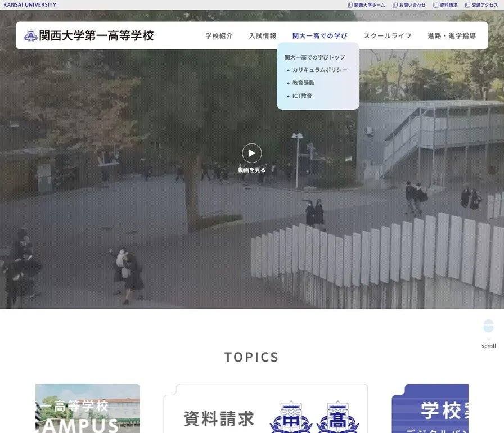This screenshot has height=433, width=504.
Task: Click the school crest logo icon
Action: 31,35
